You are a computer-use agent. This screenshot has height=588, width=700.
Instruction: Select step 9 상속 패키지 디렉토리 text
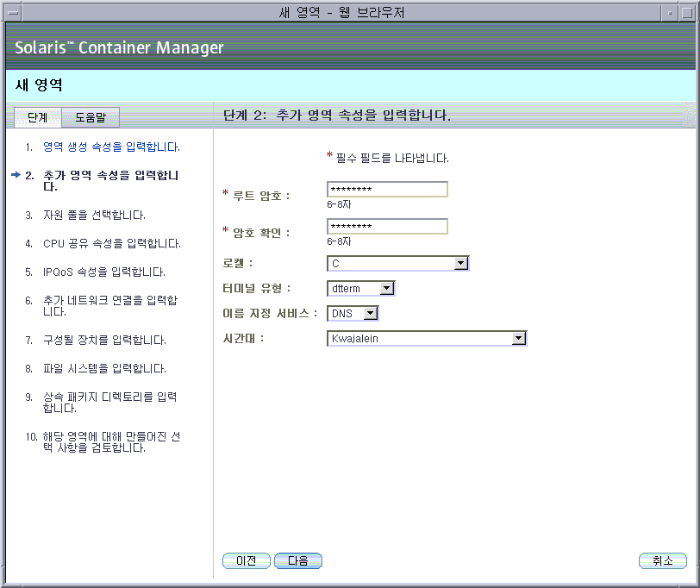pyautogui.click(x=109, y=403)
